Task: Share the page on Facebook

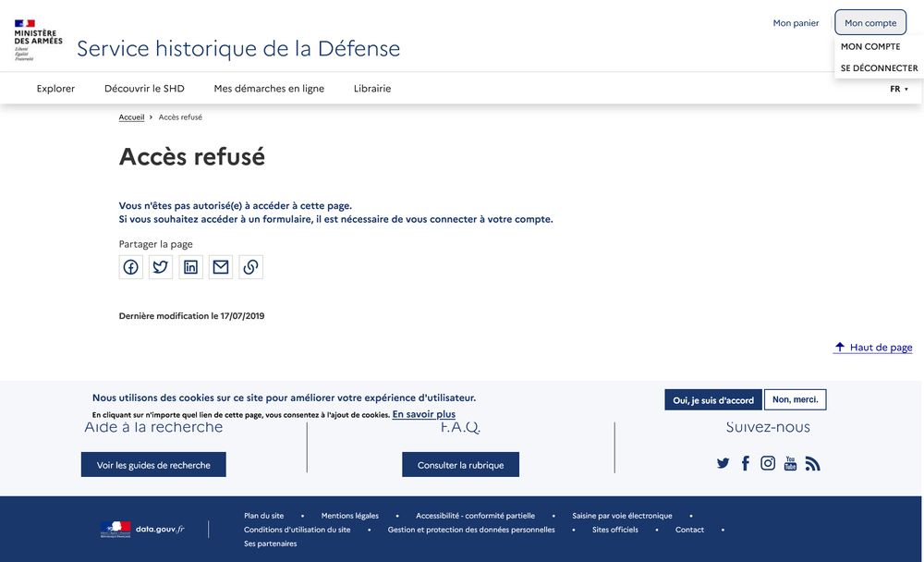Action: click(x=130, y=266)
